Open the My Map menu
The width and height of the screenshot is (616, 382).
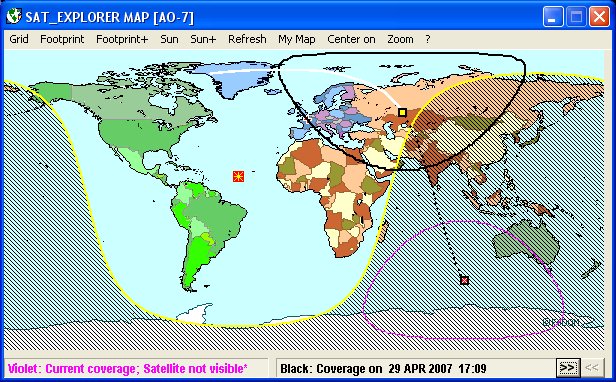(x=297, y=39)
